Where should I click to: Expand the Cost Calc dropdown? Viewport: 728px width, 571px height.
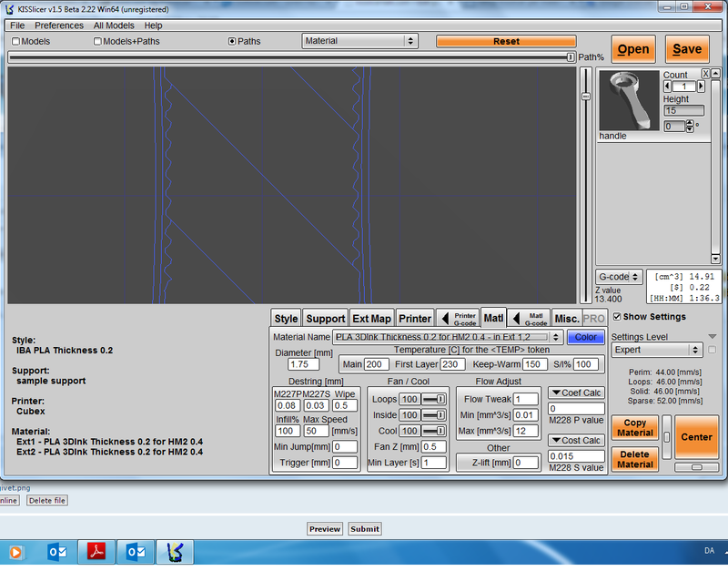point(576,441)
